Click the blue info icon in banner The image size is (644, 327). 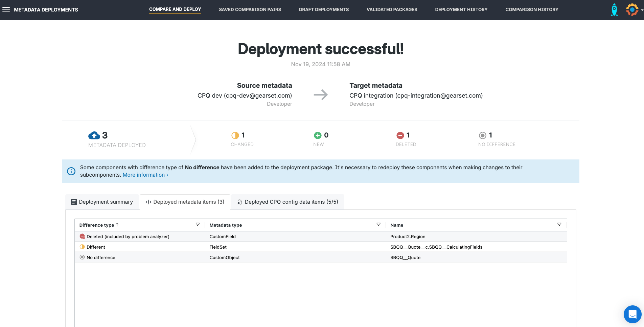click(x=71, y=171)
